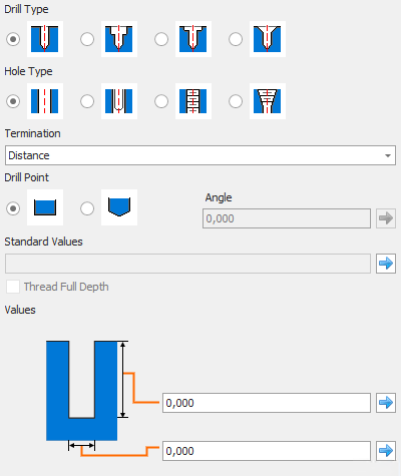
Task: Tick the Thread Full Depth checkbox
Action: [13, 287]
